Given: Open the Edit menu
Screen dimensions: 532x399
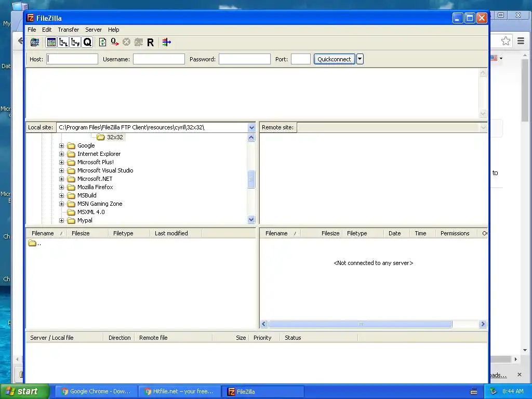Looking at the screenshot, I should pyautogui.click(x=47, y=30).
